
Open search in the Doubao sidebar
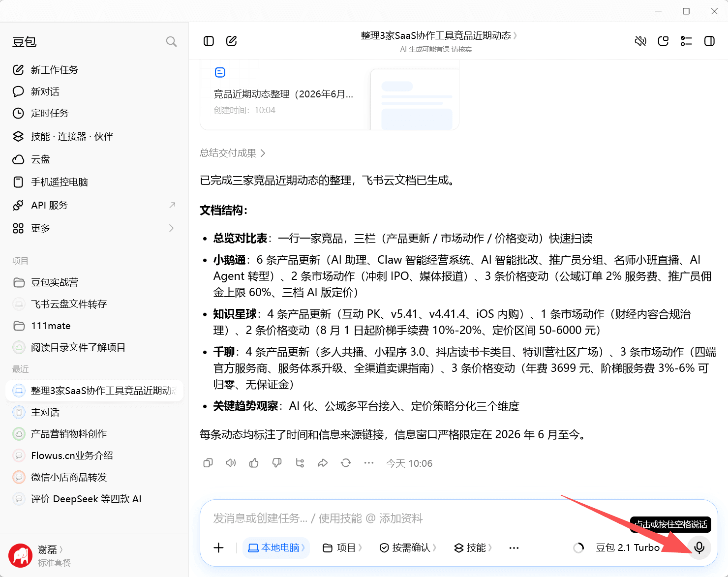(x=171, y=41)
